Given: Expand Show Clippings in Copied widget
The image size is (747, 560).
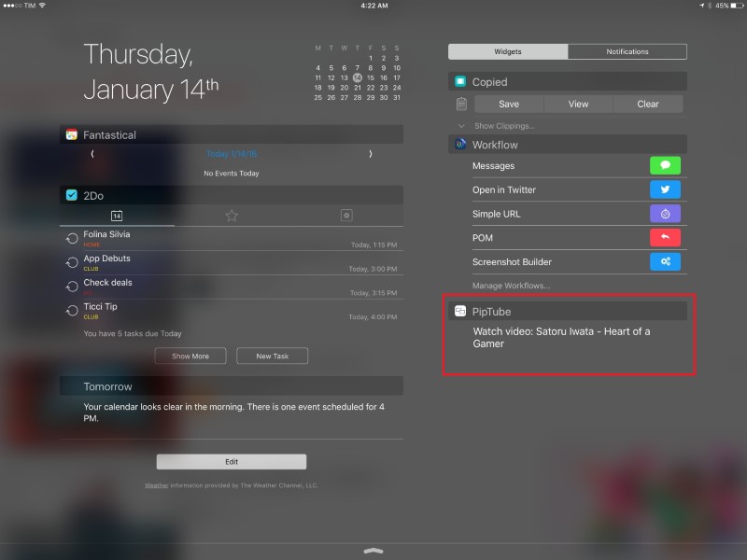Looking at the screenshot, I should [x=502, y=126].
